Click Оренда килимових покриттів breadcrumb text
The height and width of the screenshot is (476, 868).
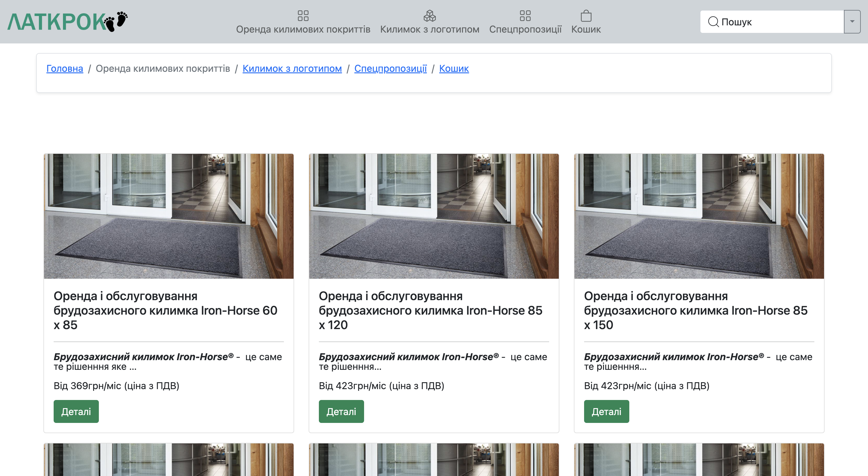163,68
